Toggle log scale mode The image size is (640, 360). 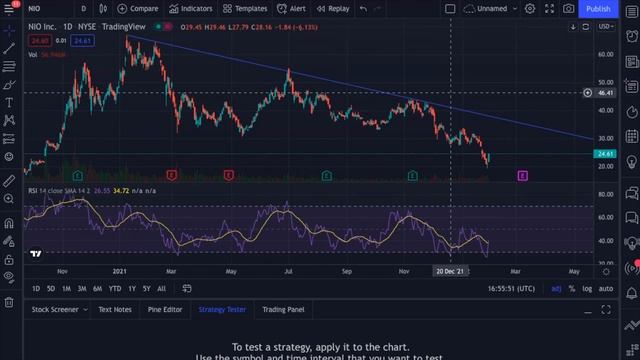coord(587,289)
